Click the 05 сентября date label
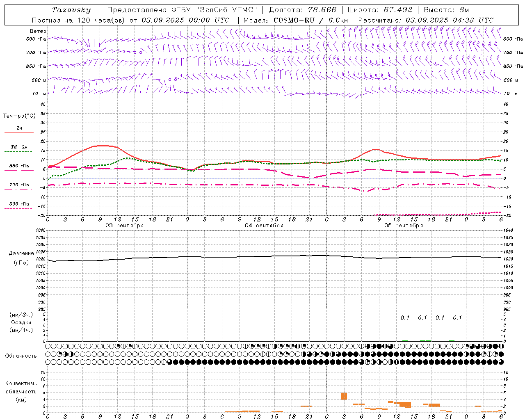 click(x=404, y=226)
